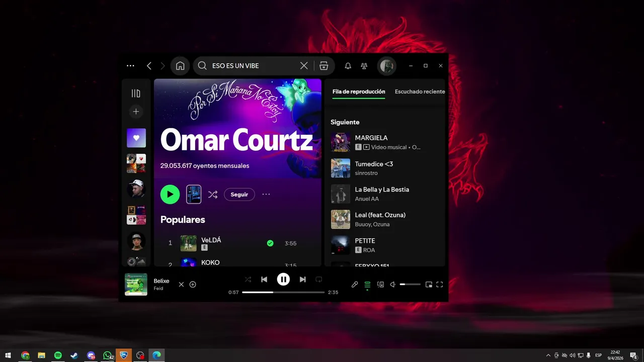Open the miniplayer icon
Image resolution: width=644 pixels, height=362 pixels.
pos(429,285)
